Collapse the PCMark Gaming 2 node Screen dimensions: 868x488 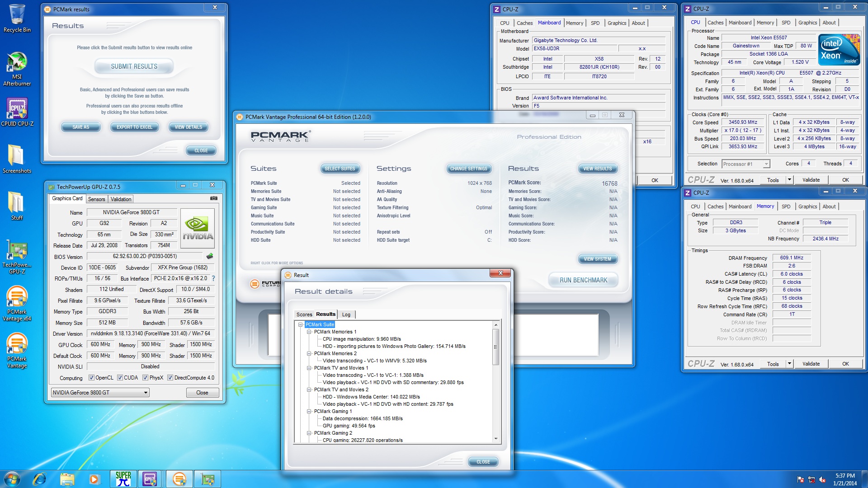309,433
